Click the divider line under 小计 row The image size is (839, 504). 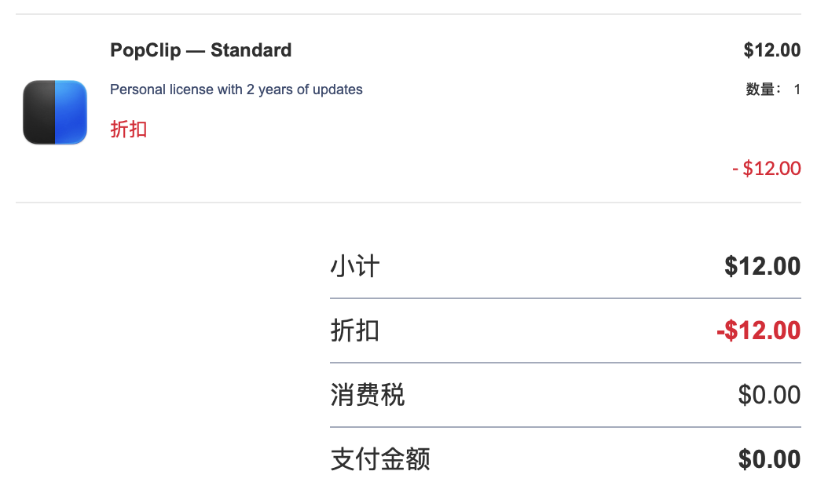coord(566,298)
